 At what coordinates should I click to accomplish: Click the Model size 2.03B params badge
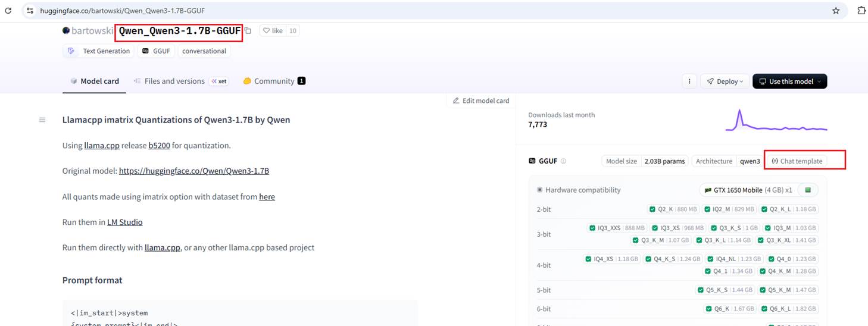[645, 161]
